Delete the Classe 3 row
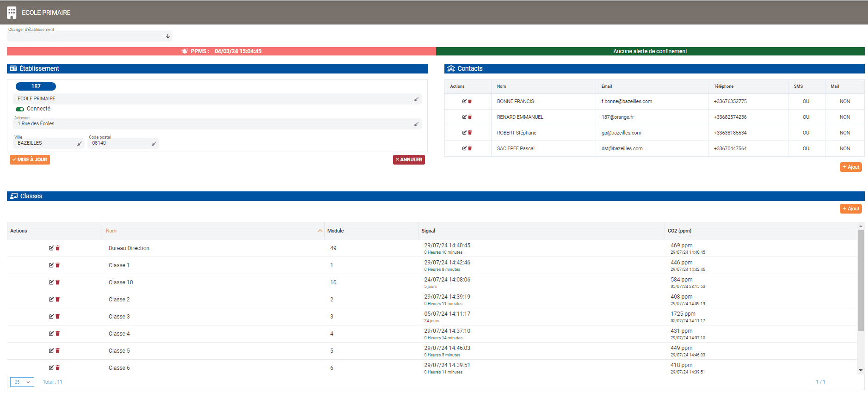Screen dimensions: 868x398 58,317
